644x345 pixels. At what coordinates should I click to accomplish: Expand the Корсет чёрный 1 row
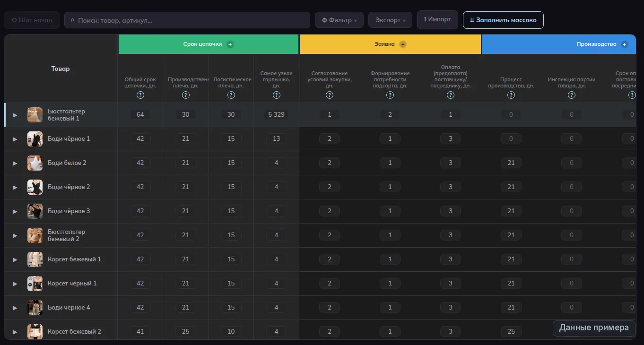15,284
